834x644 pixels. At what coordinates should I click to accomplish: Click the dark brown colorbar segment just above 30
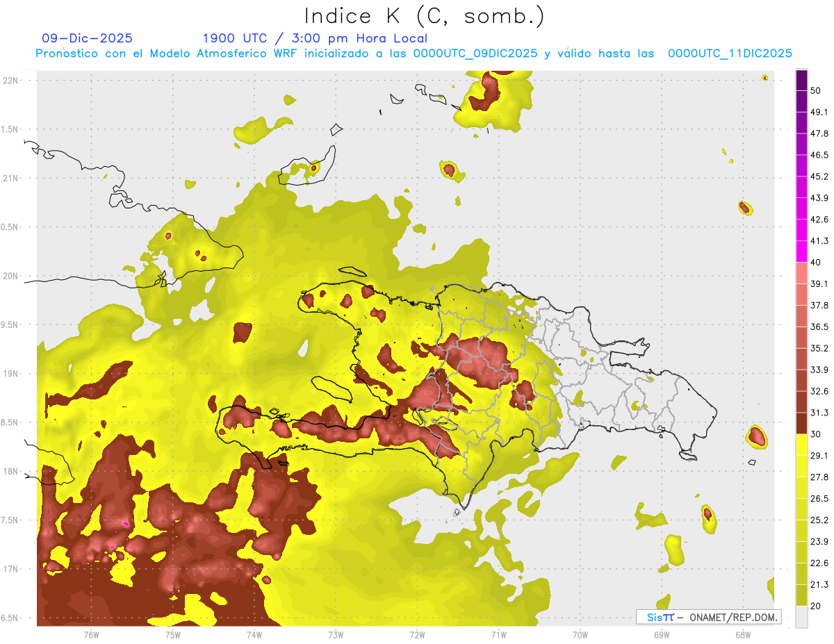(802, 423)
